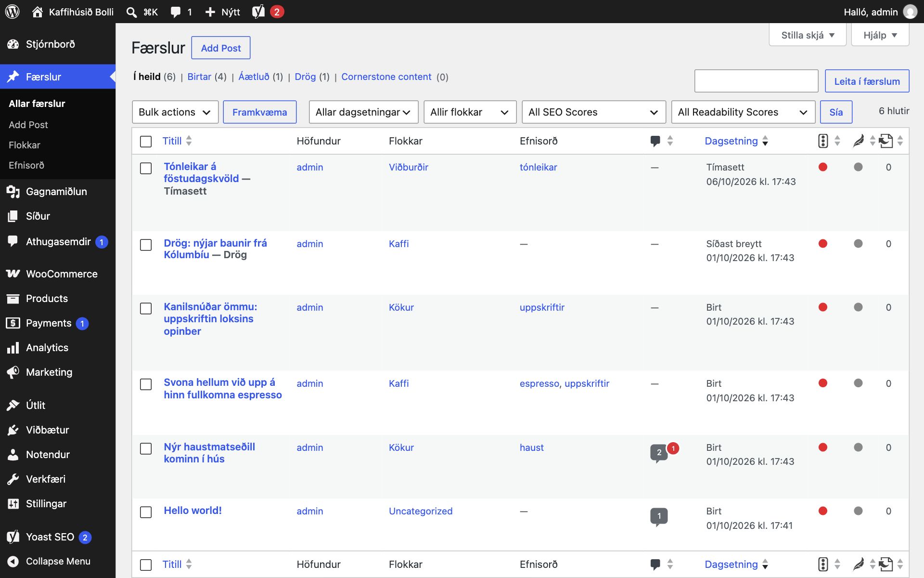Expand the Allar dagsetningar date filter

coord(363,112)
